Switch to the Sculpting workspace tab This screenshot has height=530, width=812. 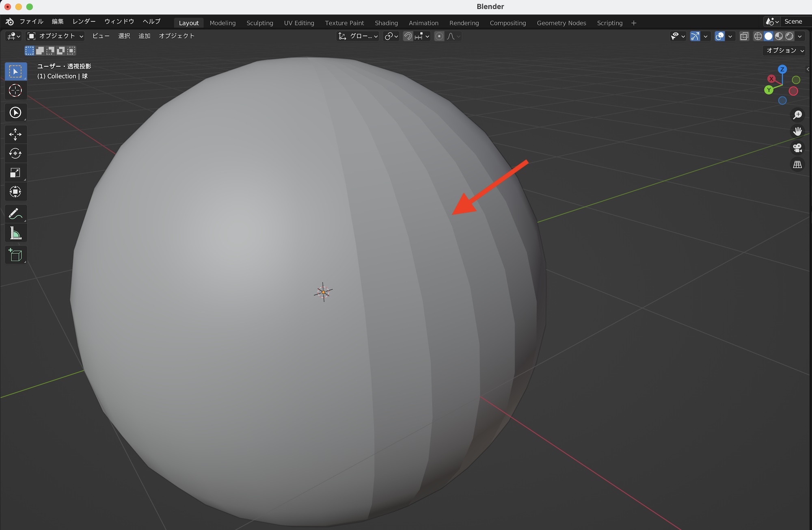click(x=259, y=23)
